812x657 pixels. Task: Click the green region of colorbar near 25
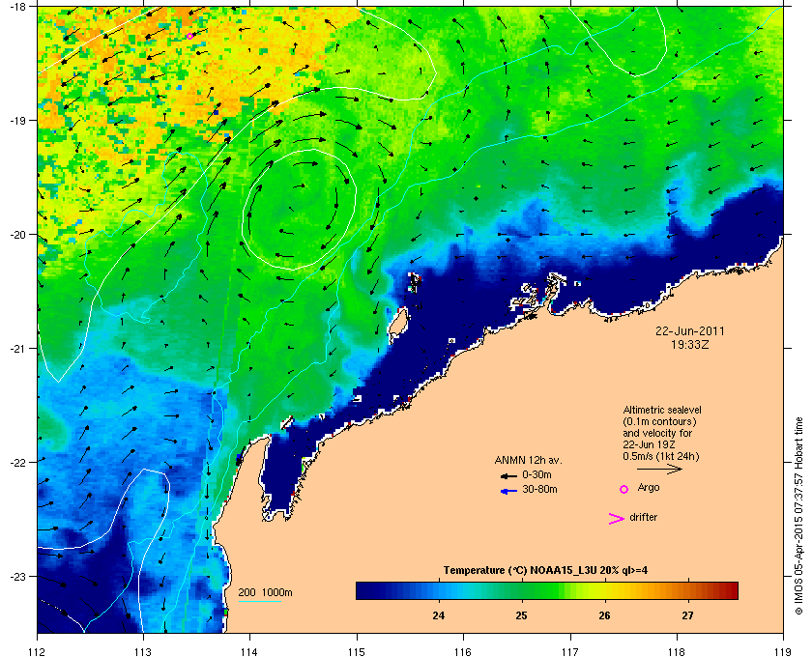click(x=522, y=590)
